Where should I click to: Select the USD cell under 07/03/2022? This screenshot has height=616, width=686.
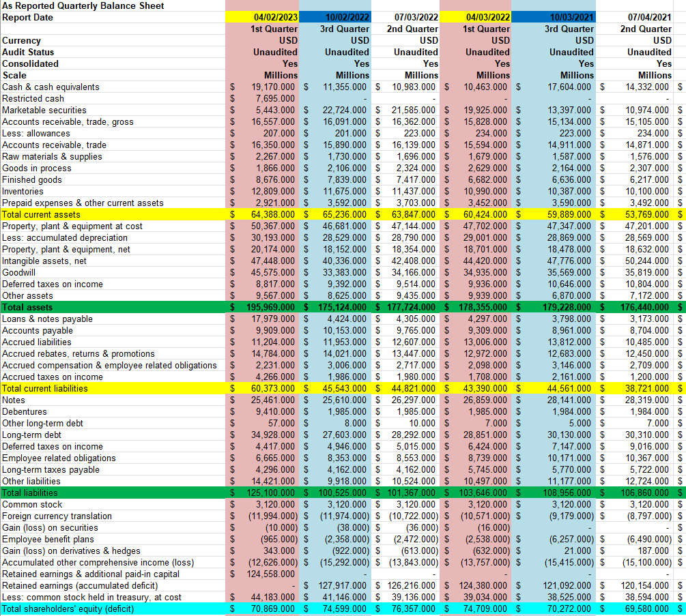click(428, 40)
